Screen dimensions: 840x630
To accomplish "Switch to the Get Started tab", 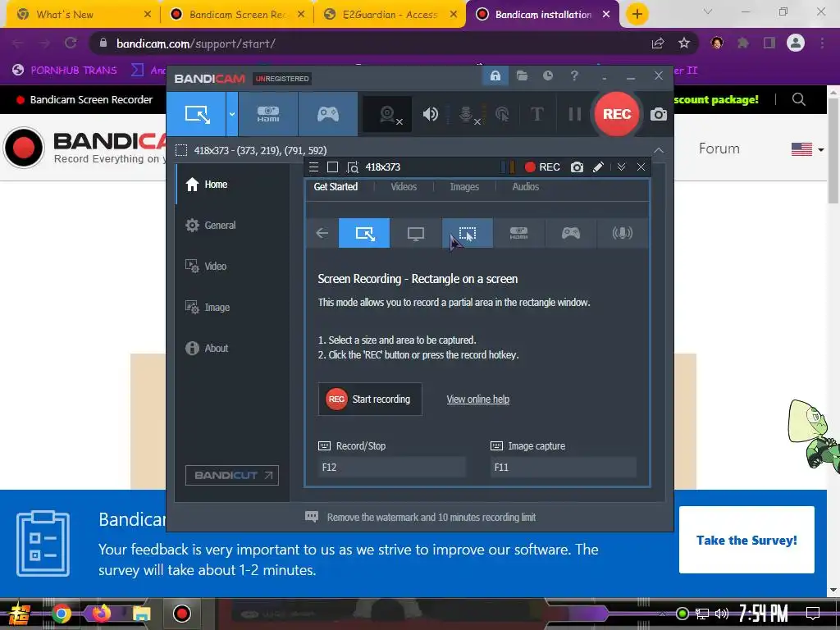I will tap(336, 186).
